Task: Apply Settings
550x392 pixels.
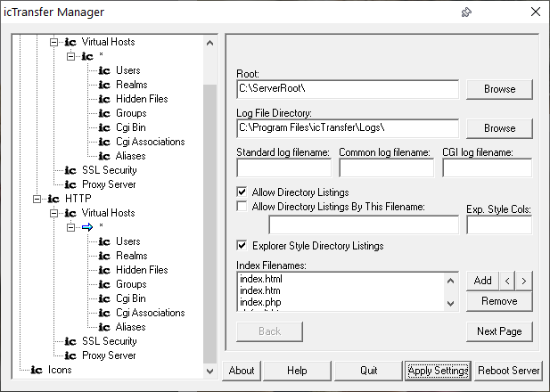Action: [x=438, y=371]
